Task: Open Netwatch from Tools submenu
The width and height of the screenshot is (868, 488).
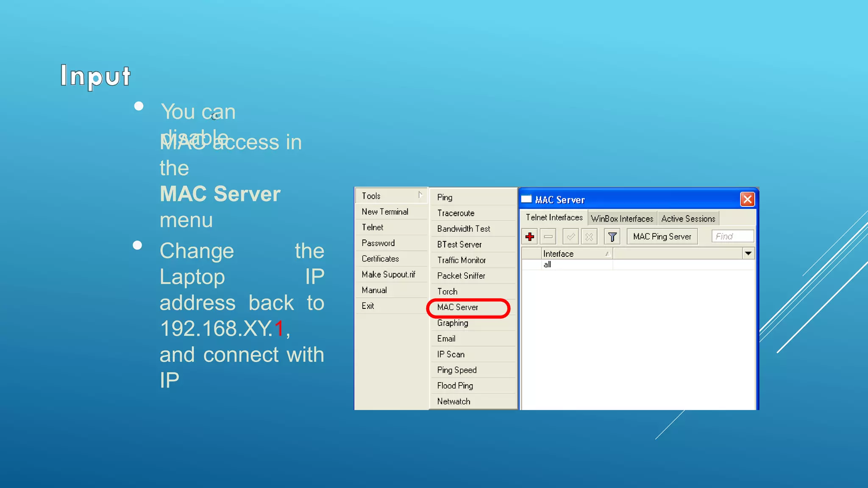Action: [x=473, y=401]
